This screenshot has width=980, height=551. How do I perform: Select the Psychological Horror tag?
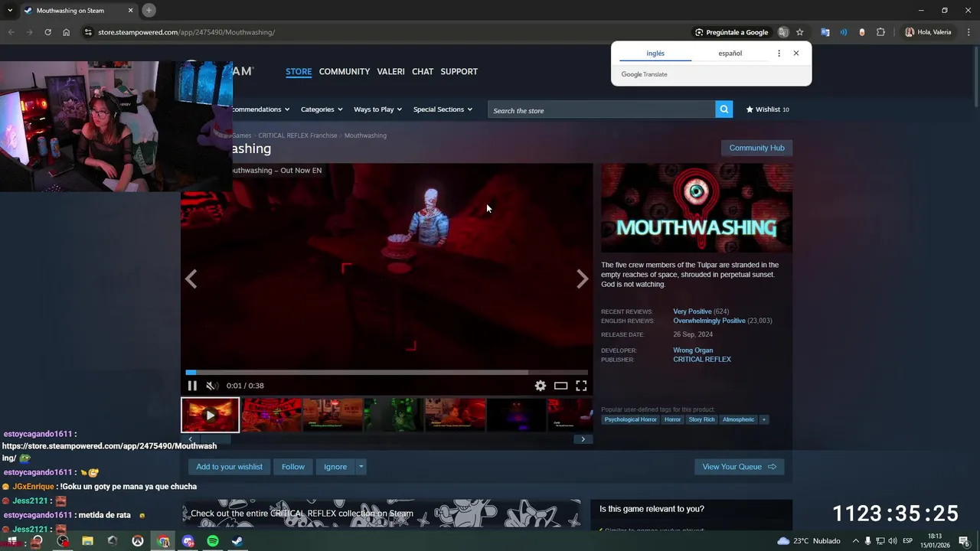(x=630, y=419)
